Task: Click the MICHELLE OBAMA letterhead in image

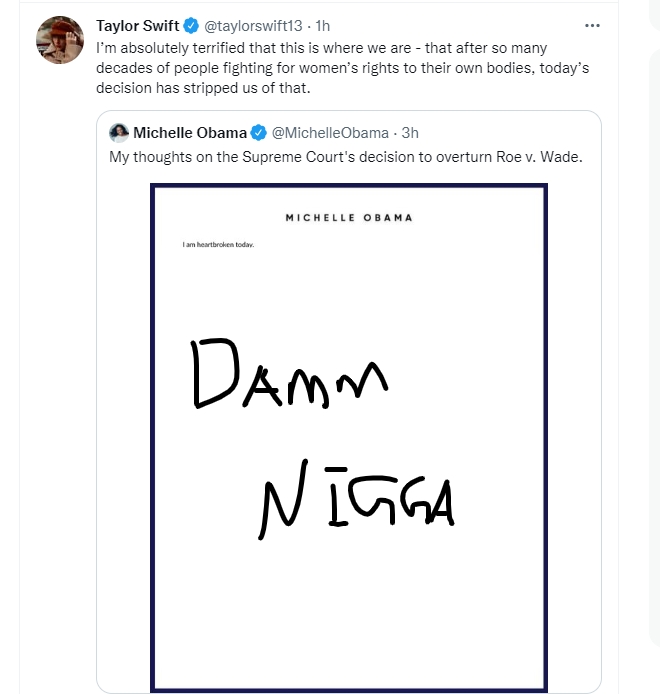Action: click(x=349, y=218)
